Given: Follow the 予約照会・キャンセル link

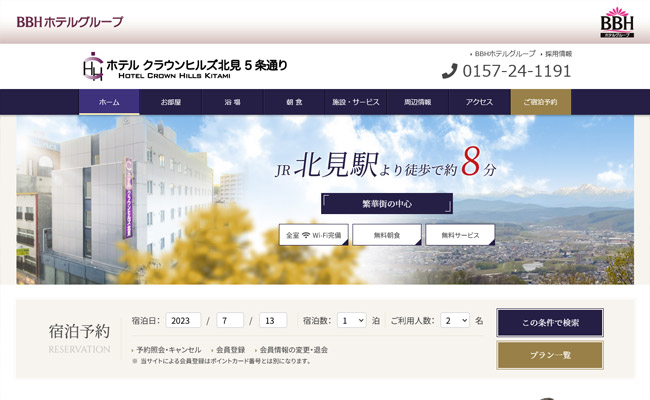Looking at the screenshot, I should 168,350.
